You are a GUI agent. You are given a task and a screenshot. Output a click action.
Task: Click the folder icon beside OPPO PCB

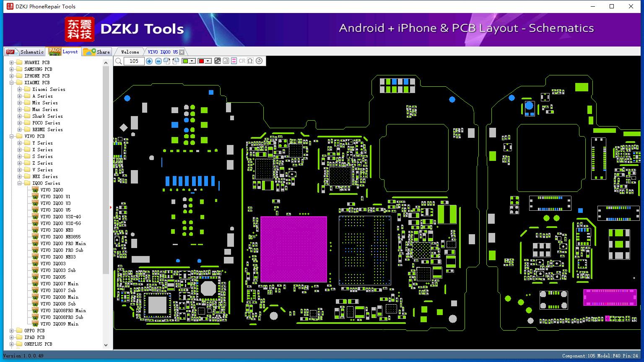19,331
